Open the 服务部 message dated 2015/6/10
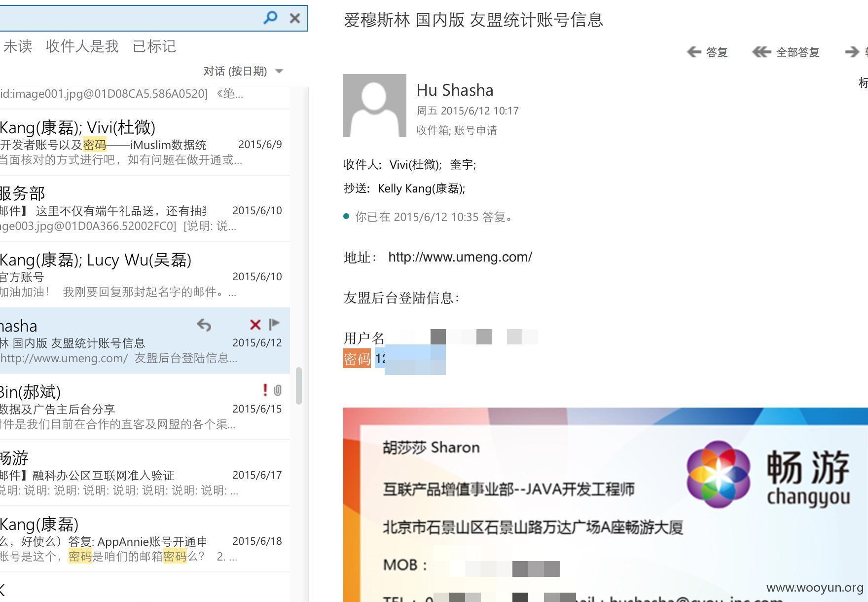 point(145,208)
